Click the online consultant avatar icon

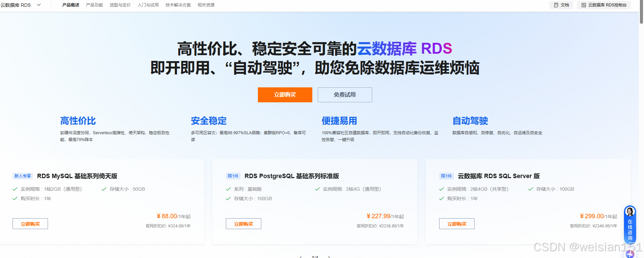(630, 212)
